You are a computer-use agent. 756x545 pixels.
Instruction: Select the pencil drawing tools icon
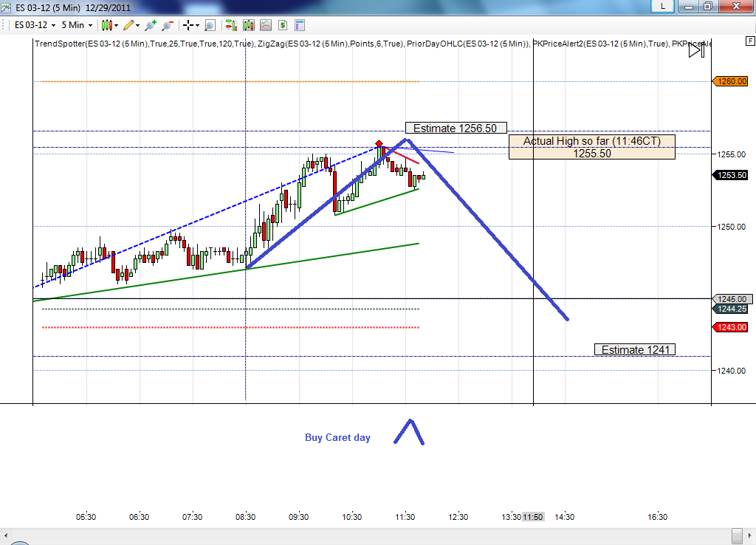tap(128, 25)
